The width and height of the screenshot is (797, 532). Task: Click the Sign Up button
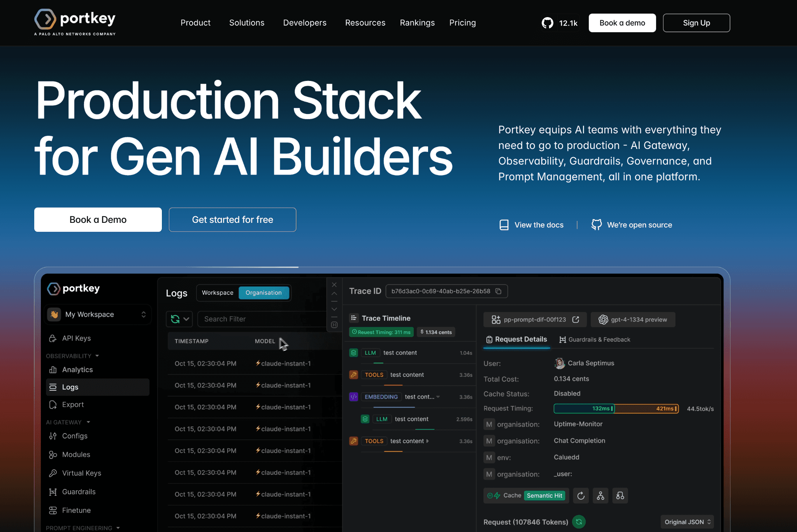tap(697, 23)
